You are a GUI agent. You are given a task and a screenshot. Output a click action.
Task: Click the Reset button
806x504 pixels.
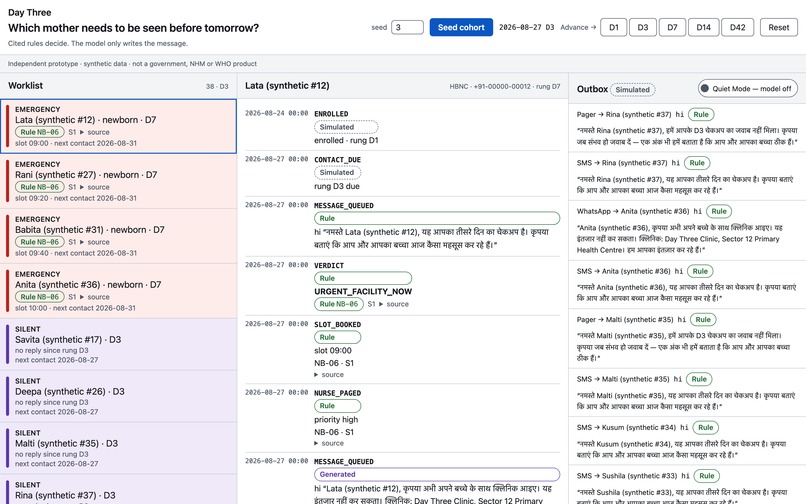pyautogui.click(x=778, y=27)
